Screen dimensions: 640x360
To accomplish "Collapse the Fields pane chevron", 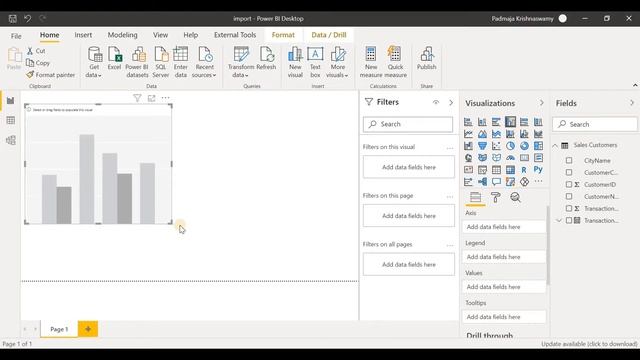I will point(632,103).
